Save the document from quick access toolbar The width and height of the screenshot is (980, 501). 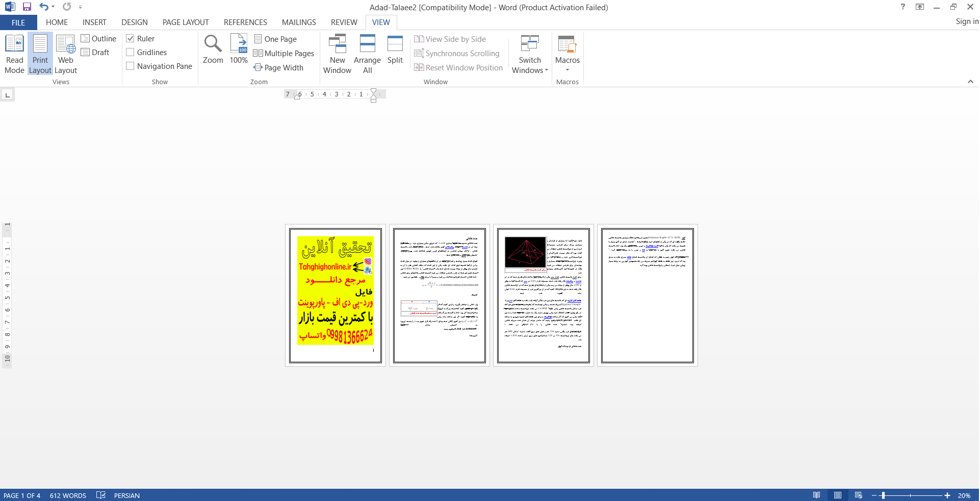[x=27, y=7]
